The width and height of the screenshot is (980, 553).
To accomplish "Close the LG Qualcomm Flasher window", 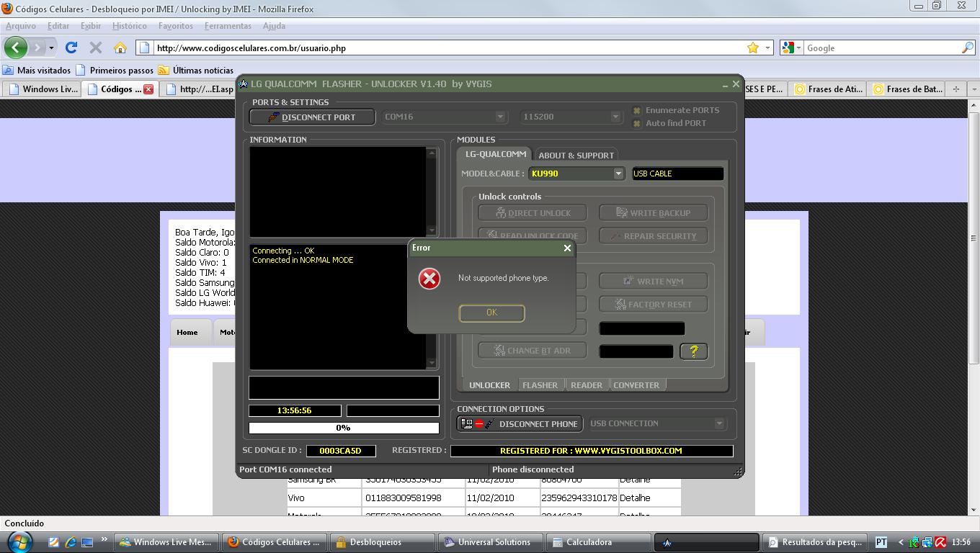I will click(736, 84).
